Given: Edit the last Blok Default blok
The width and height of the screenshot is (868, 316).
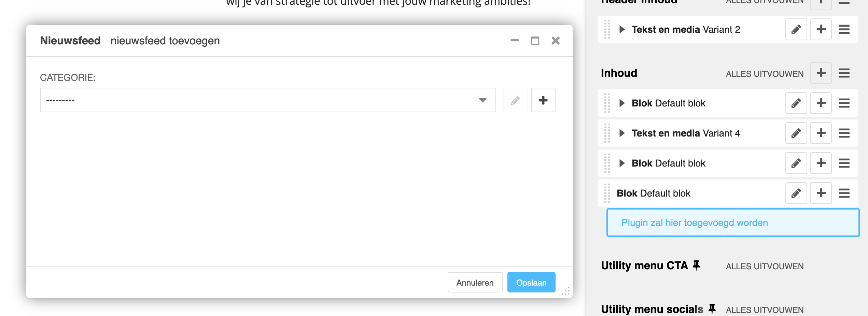Looking at the screenshot, I should click(x=796, y=193).
